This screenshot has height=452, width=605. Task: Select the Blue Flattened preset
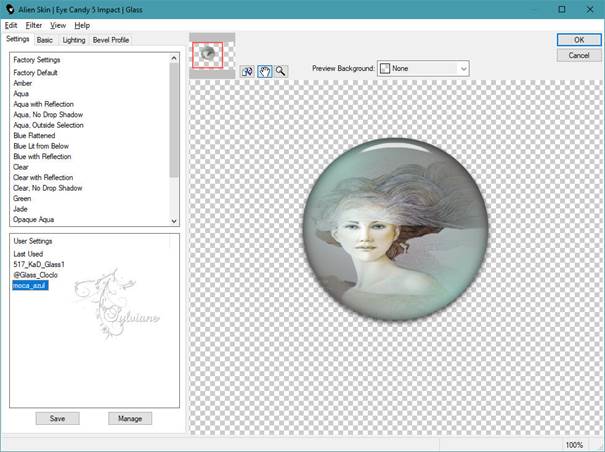point(34,135)
